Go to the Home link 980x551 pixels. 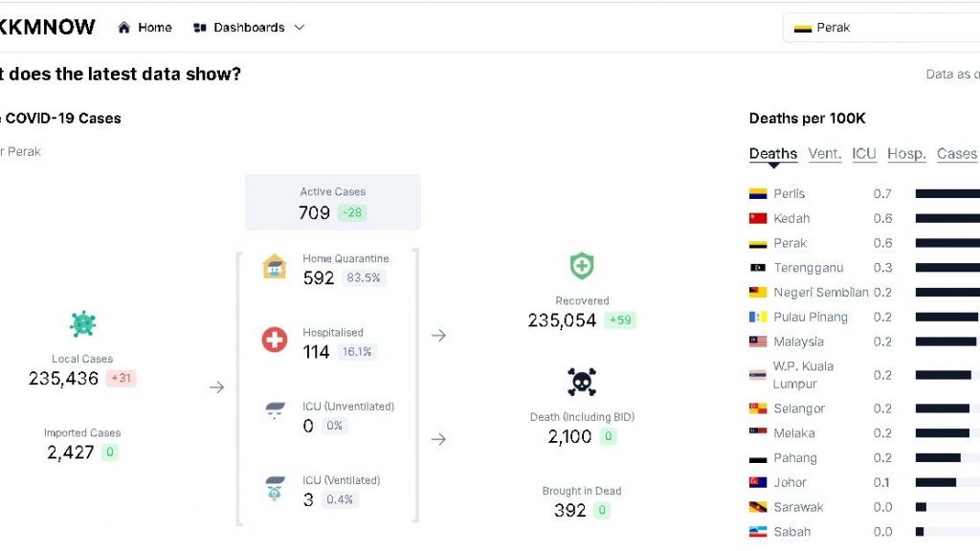point(154,28)
